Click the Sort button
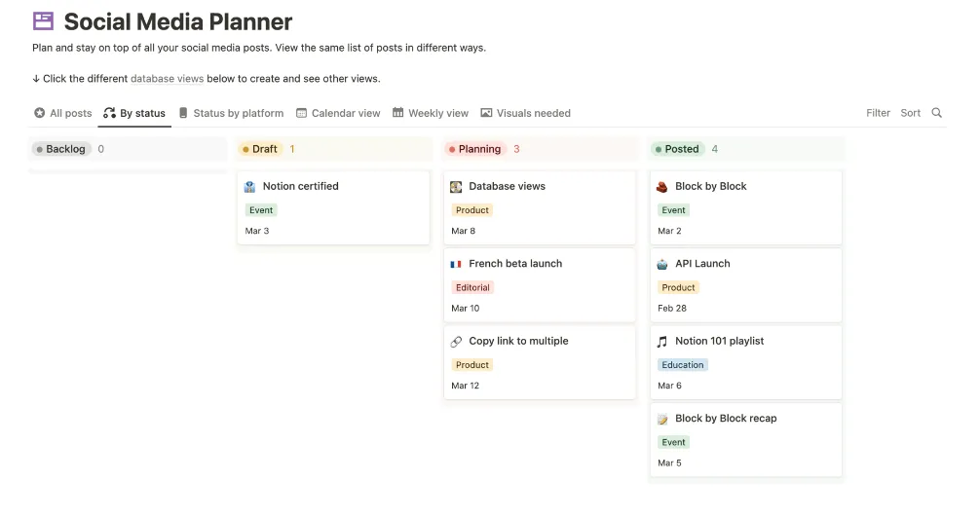The image size is (980, 518). point(911,113)
